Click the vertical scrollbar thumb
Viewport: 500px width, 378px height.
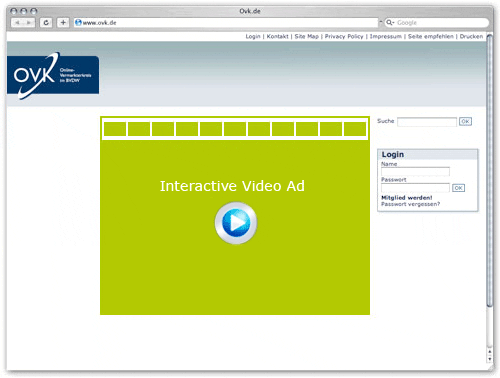(489, 170)
